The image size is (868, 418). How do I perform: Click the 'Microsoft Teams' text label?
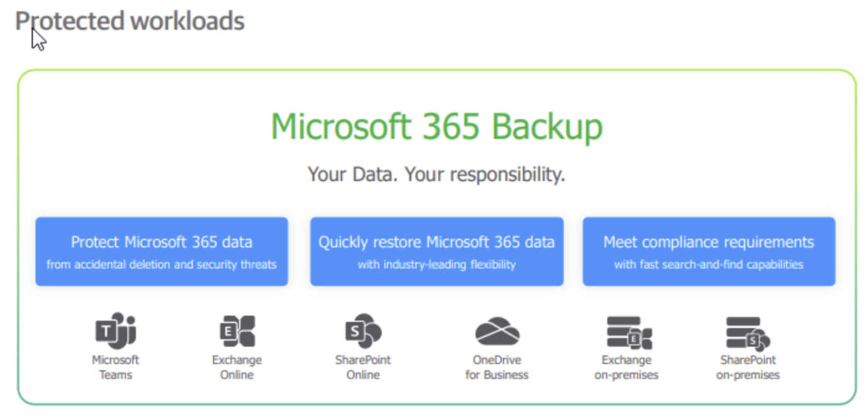[x=115, y=367]
